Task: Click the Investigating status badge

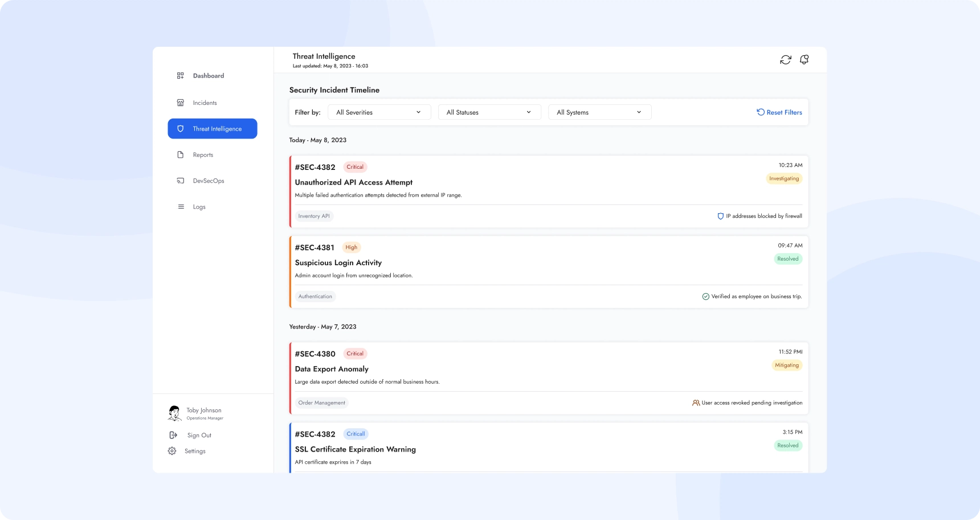Action: click(x=784, y=179)
